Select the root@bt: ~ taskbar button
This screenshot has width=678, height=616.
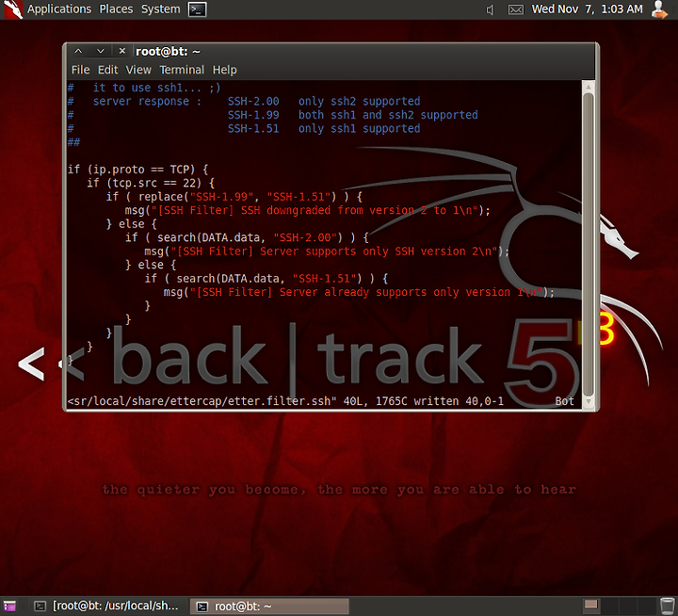pyautogui.click(x=269, y=606)
